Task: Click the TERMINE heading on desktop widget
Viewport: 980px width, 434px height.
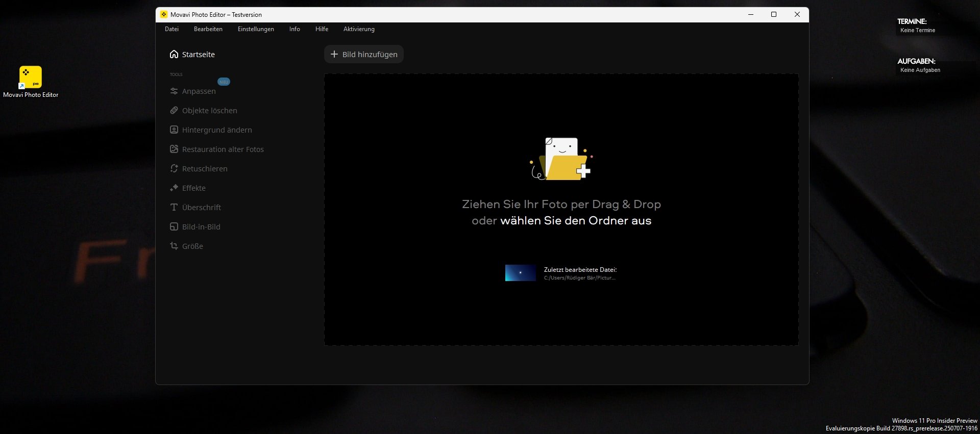Action: pyautogui.click(x=912, y=21)
